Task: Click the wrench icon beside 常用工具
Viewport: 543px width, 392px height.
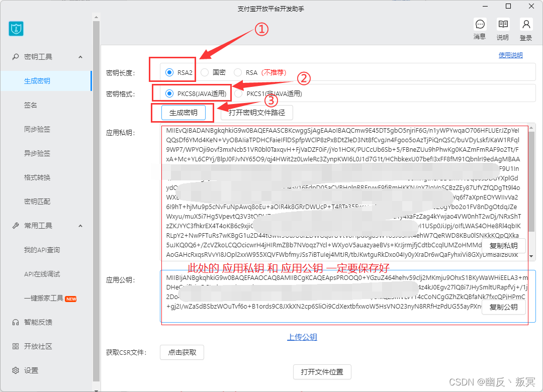Action: click(15, 226)
